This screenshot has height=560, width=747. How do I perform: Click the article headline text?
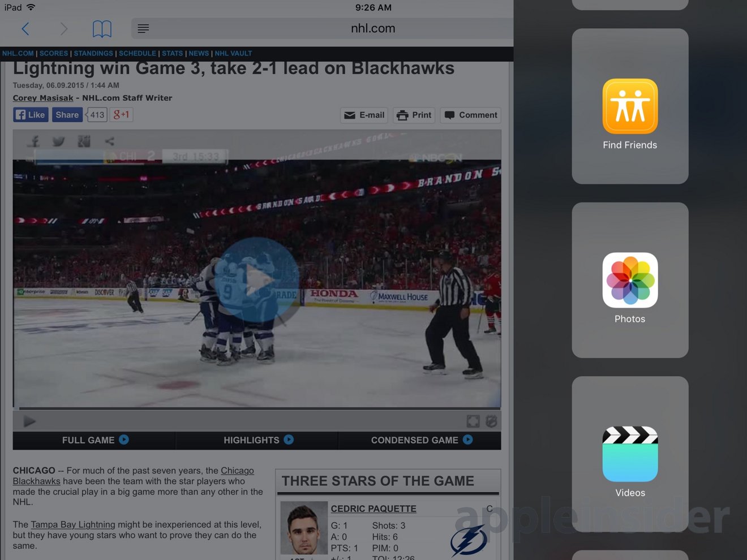[x=233, y=68]
